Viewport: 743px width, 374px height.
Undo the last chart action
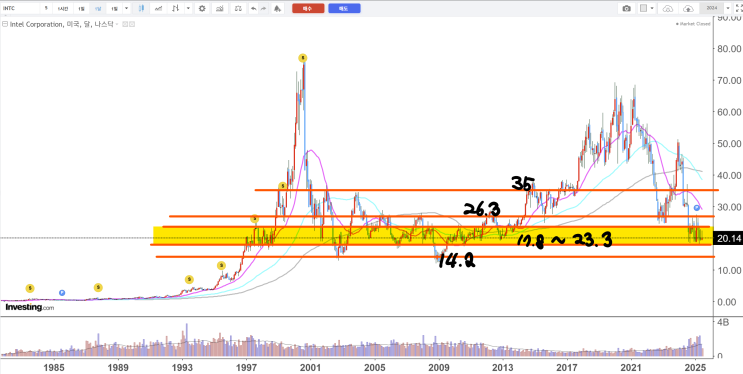(254, 9)
